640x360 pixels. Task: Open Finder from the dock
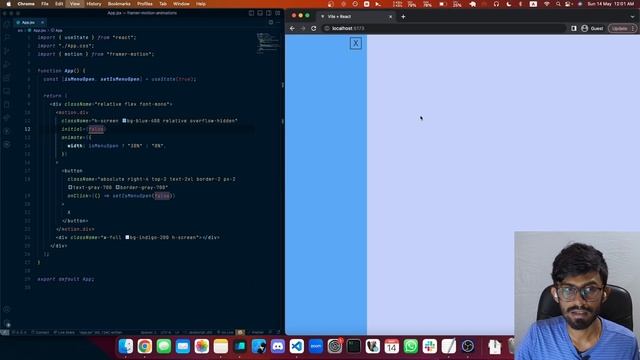point(126,346)
